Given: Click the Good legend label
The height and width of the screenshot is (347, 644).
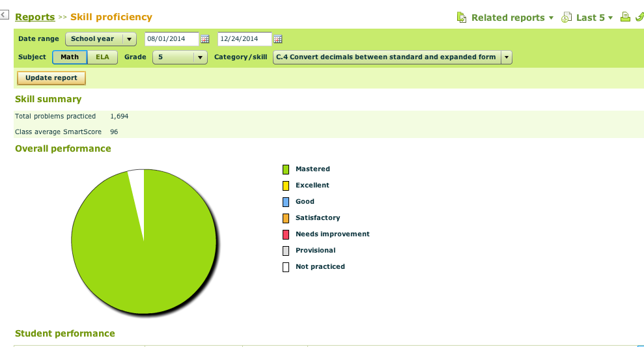Looking at the screenshot, I should coord(305,202).
